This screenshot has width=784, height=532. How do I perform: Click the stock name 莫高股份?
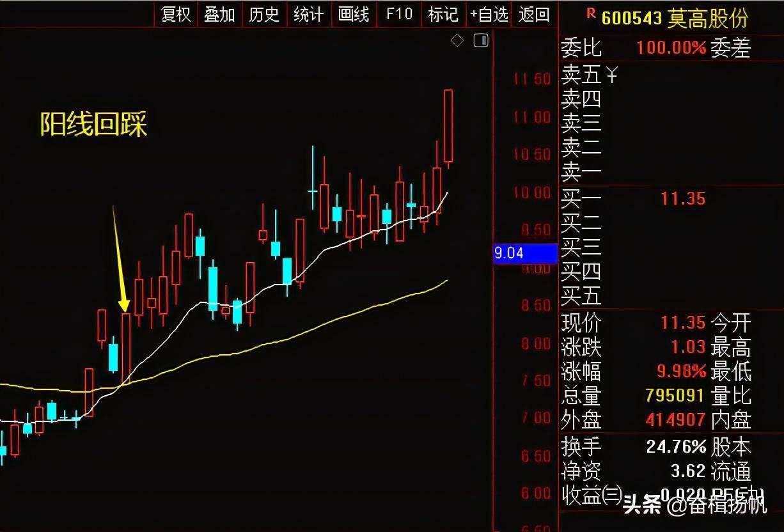[707, 18]
